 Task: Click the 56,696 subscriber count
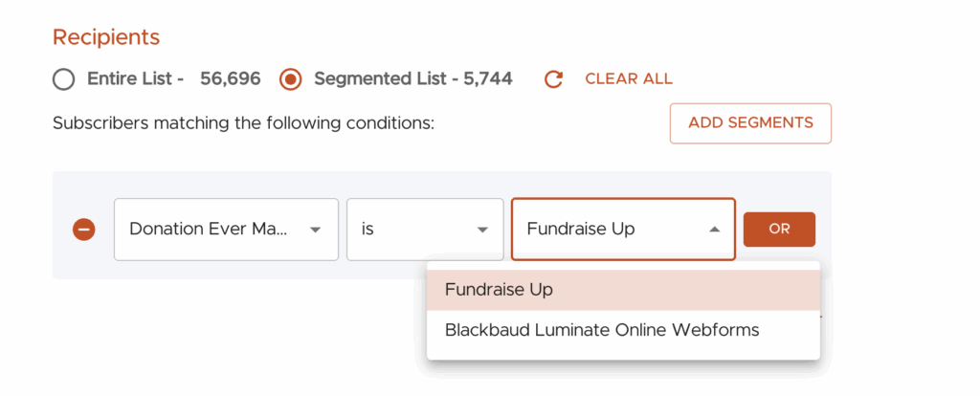230,79
